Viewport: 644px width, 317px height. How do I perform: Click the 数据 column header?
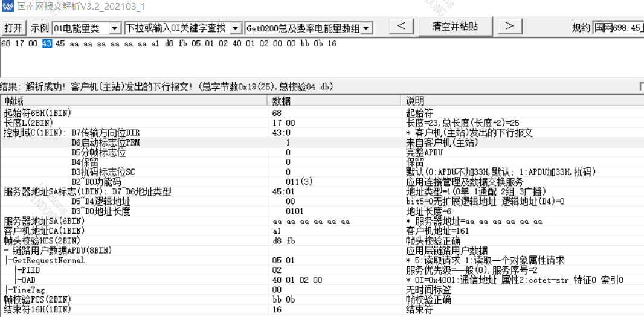coord(334,101)
